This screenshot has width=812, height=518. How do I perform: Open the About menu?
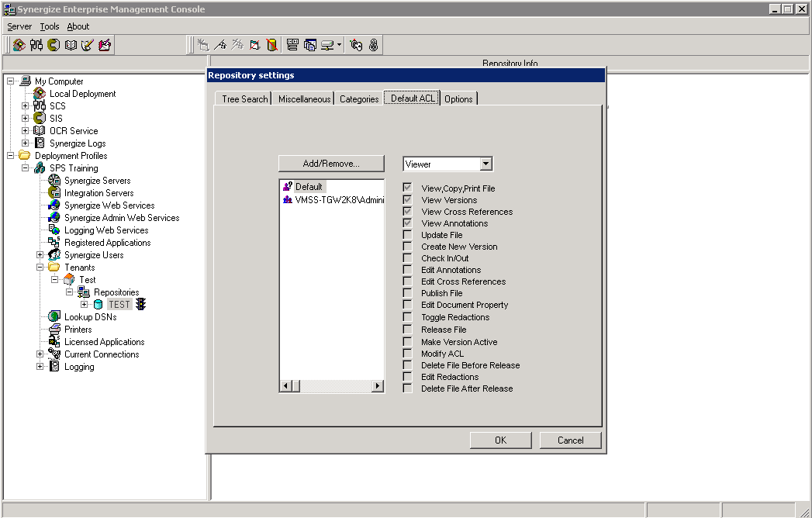click(x=78, y=26)
